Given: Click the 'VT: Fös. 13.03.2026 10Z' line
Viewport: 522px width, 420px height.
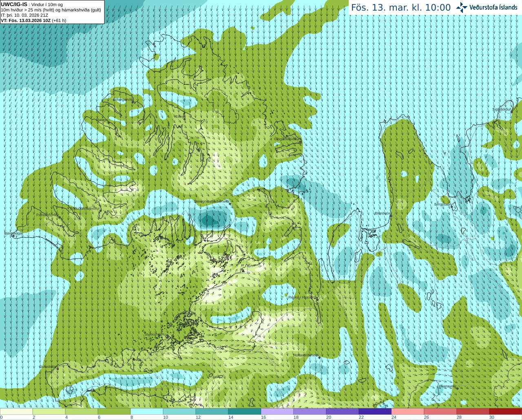Looking at the screenshot, I should point(25,20).
